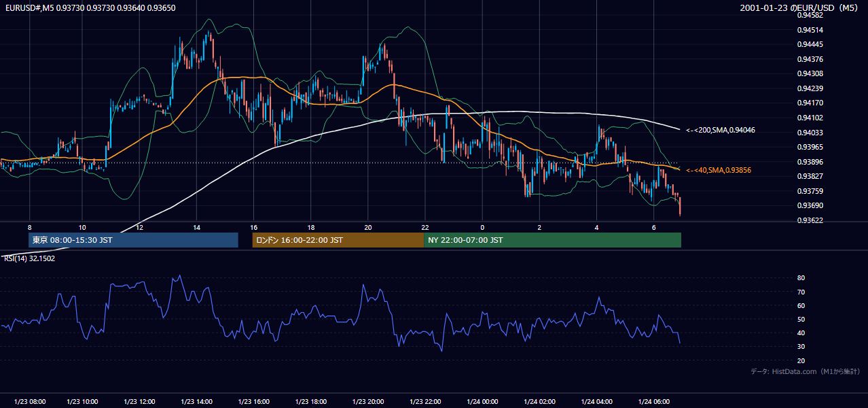The image size is (868, 408).
Task: Click the 1/23 20:00 time axis label
Action: [x=368, y=401]
